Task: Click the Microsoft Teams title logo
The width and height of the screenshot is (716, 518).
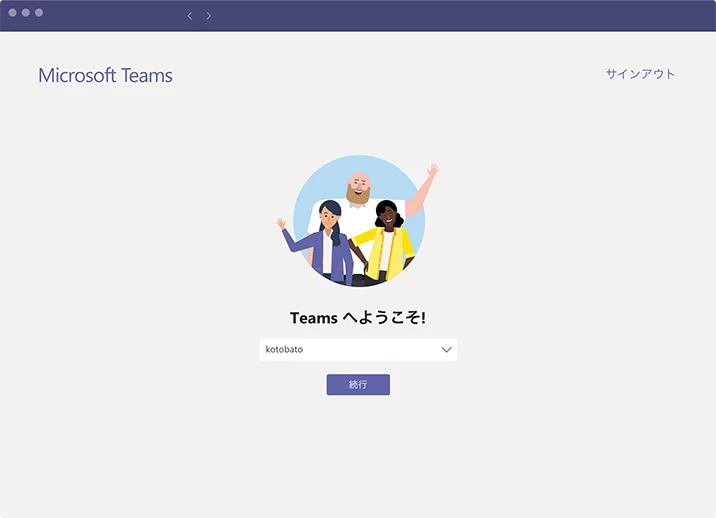Action: click(x=105, y=76)
